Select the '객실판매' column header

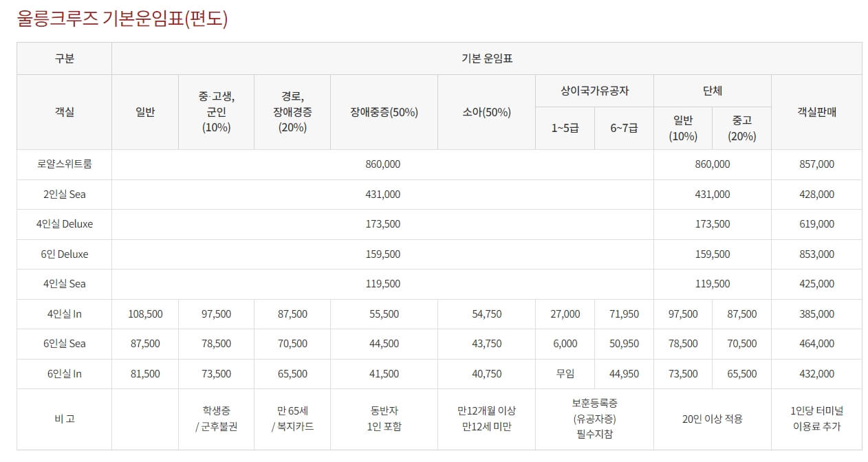(x=816, y=112)
